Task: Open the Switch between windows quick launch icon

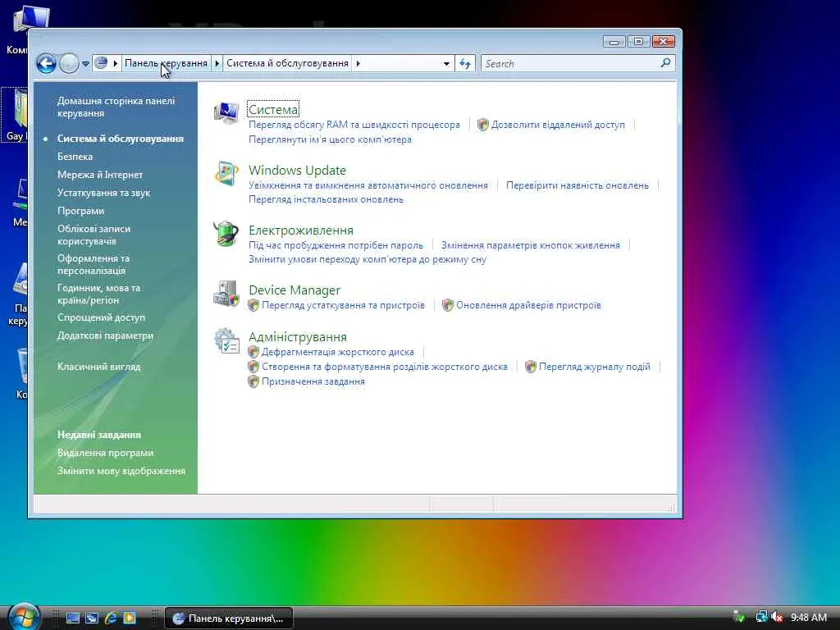Action: tap(92, 618)
